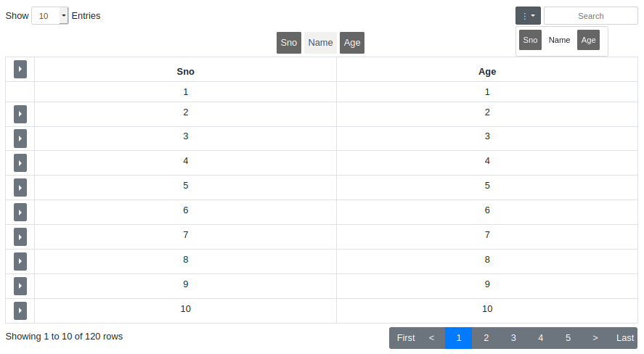Go to next page arrow
The height and width of the screenshot is (354, 644).
click(x=595, y=337)
